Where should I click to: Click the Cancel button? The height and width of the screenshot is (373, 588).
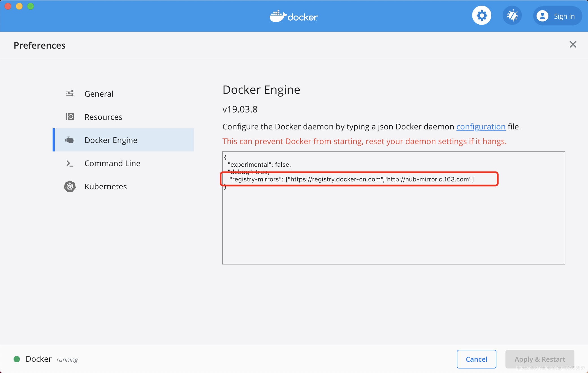pos(476,359)
